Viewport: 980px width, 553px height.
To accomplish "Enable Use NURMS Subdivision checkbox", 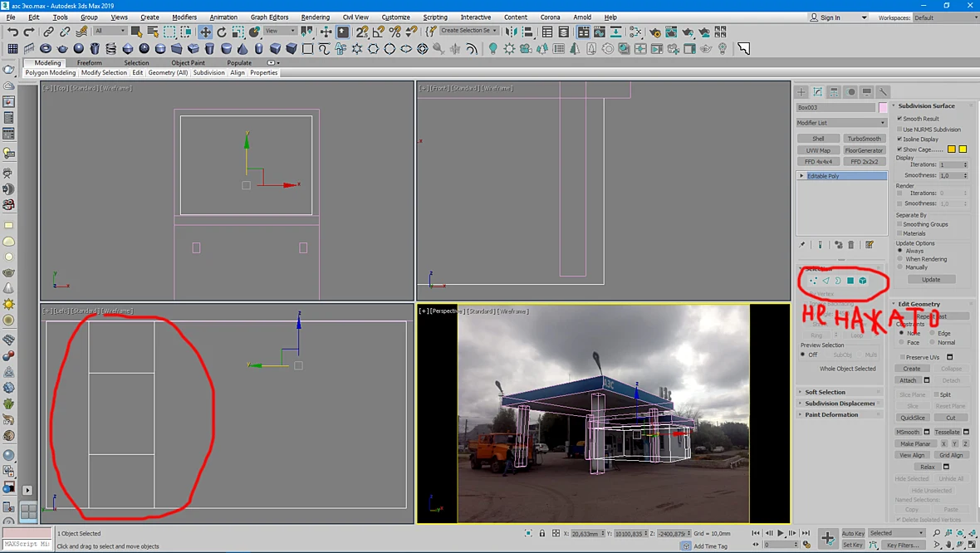I will pyautogui.click(x=899, y=130).
